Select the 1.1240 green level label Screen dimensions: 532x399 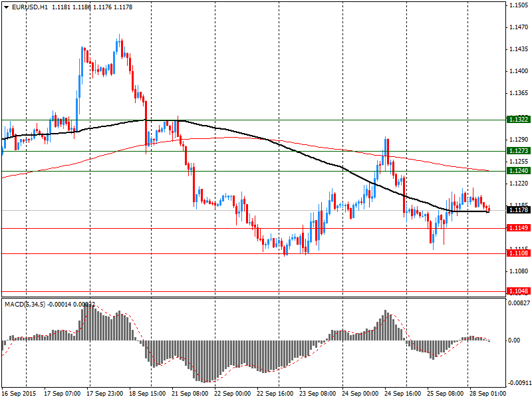[519, 171]
